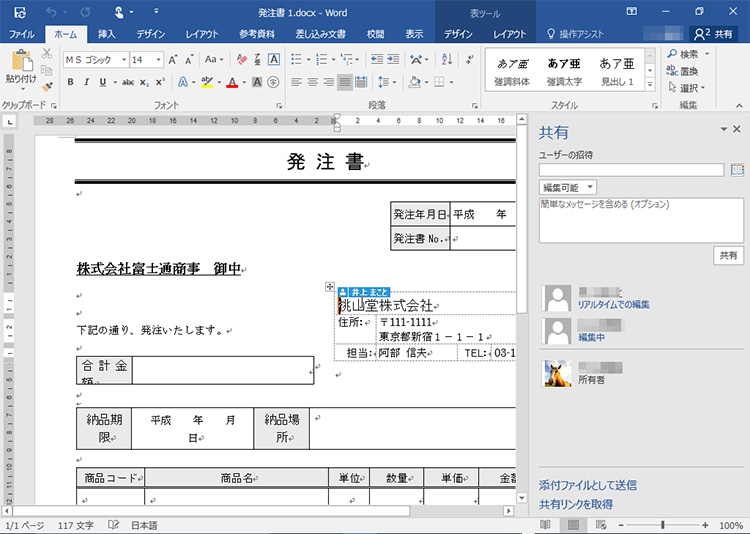Save the document using the floppy disk icon

19,12
